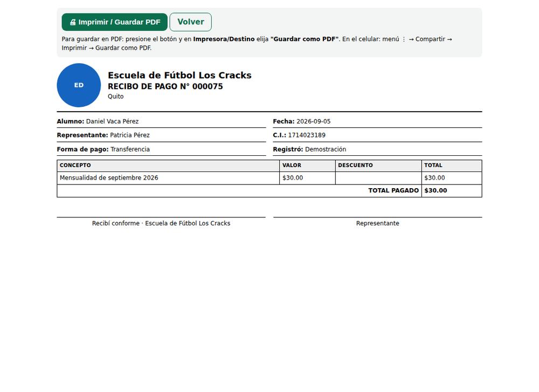Click the TOTAL PAGADO label
The height and width of the screenshot is (392, 539).
click(393, 190)
